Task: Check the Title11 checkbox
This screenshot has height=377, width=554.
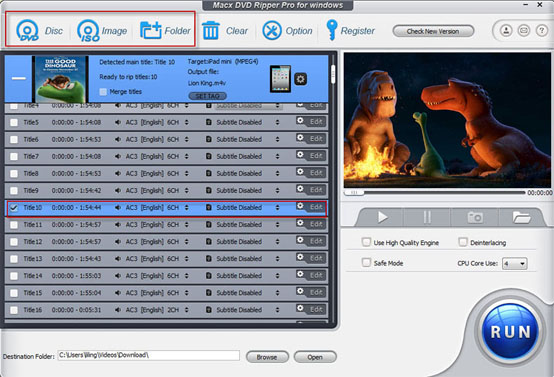Action: tap(14, 225)
